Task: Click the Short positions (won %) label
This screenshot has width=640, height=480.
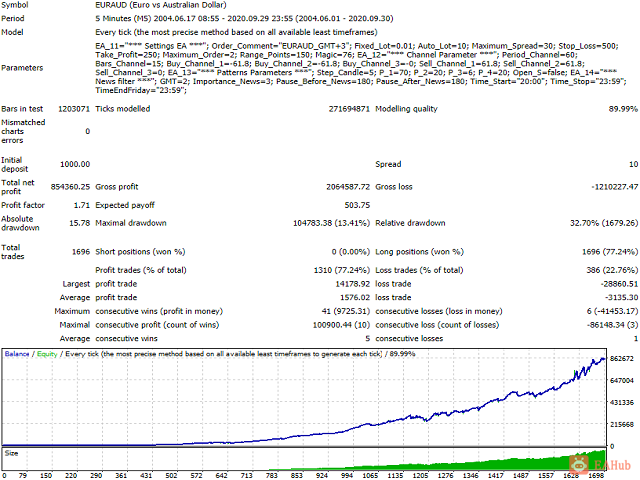Action: click(x=140, y=252)
